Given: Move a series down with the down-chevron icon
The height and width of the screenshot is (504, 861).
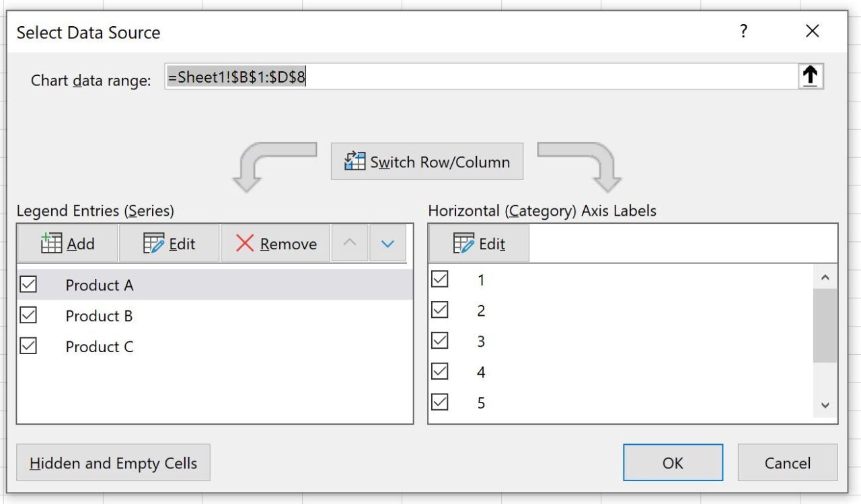Looking at the screenshot, I should 388,244.
